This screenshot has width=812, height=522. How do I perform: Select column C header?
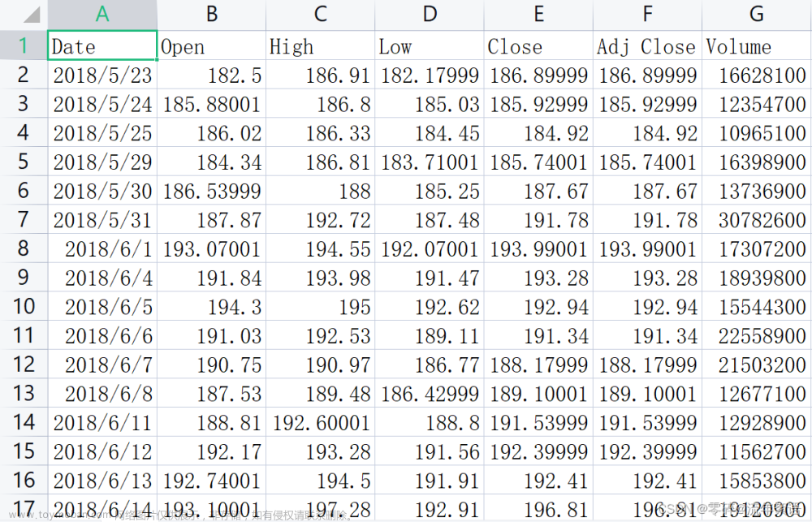pyautogui.click(x=321, y=15)
